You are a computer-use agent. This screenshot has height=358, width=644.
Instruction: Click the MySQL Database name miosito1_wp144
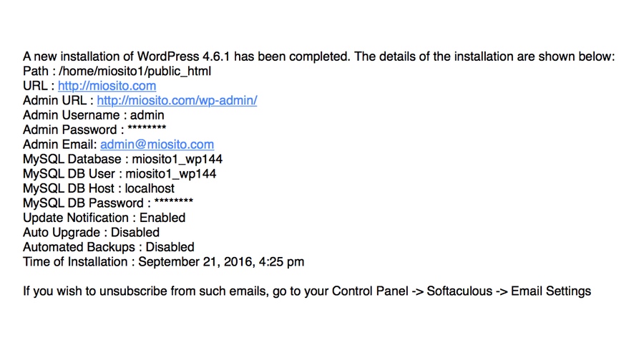(177, 159)
